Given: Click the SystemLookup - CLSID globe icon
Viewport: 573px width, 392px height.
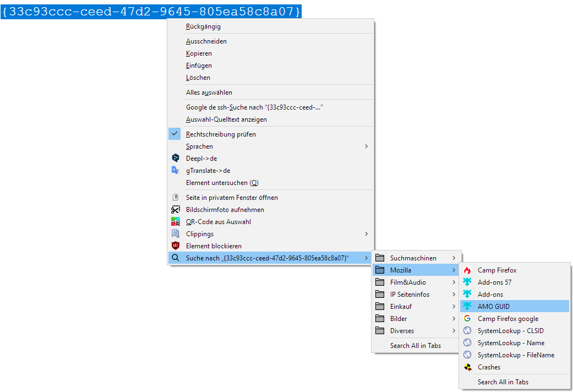Looking at the screenshot, I should (467, 330).
